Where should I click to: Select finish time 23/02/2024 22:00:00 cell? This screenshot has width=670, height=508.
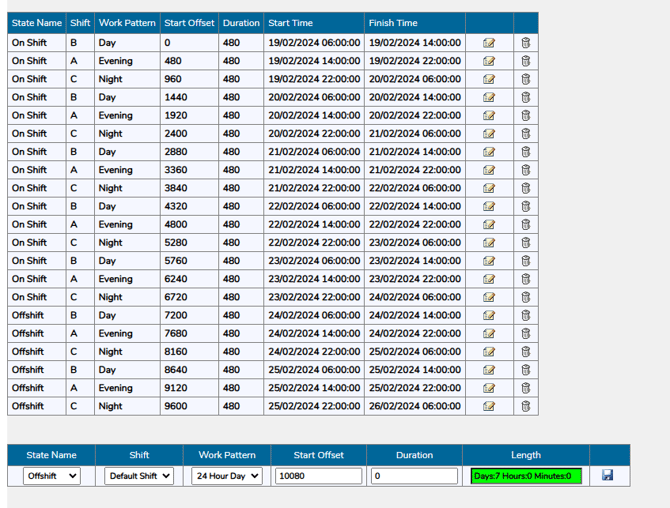415,279
